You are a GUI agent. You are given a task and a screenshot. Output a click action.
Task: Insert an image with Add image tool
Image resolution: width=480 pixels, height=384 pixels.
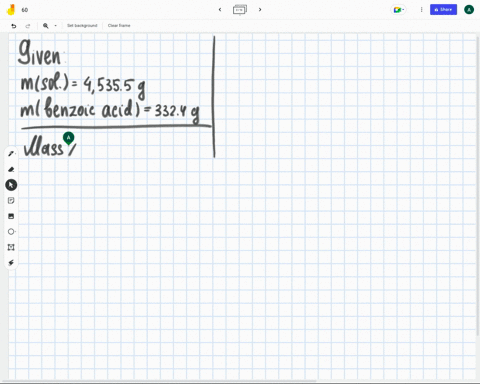click(x=11, y=216)
